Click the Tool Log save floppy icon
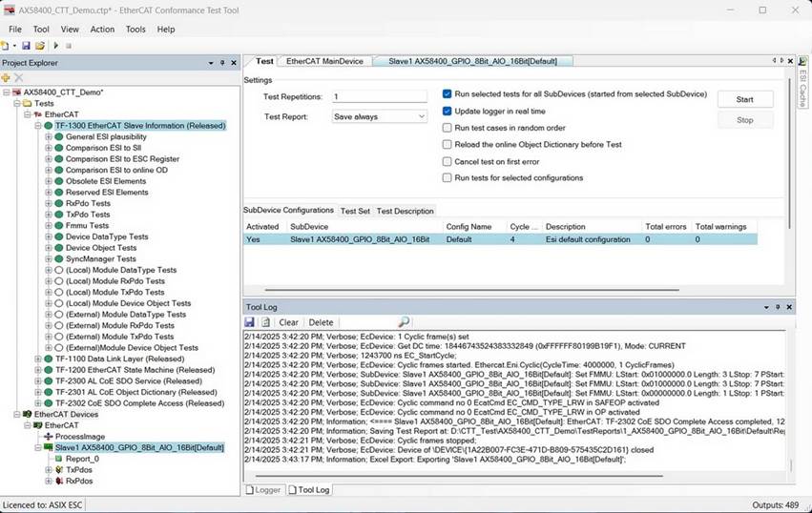 [x=249, y=322]
